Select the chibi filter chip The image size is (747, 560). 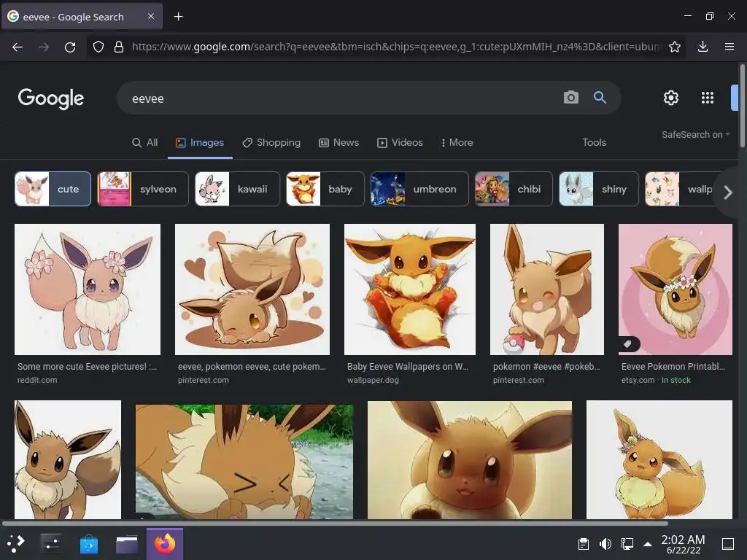tap(514, 189)
